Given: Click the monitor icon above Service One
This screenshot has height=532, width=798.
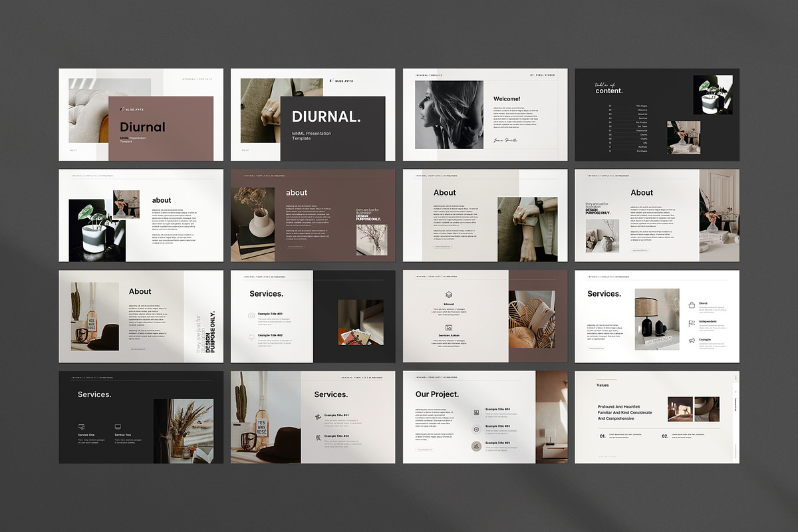Looking at the screenshot, I should point(82,426).
